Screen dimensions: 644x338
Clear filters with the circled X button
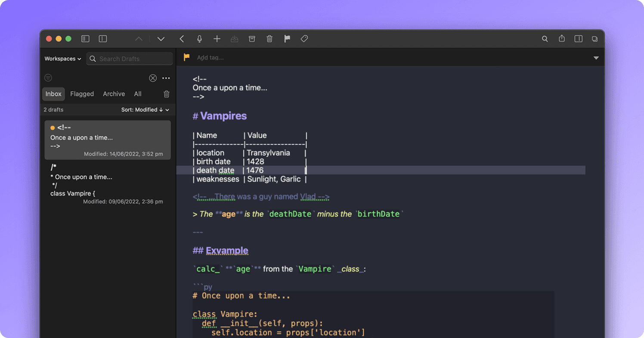pyautogui.click(x=153, y=78)
